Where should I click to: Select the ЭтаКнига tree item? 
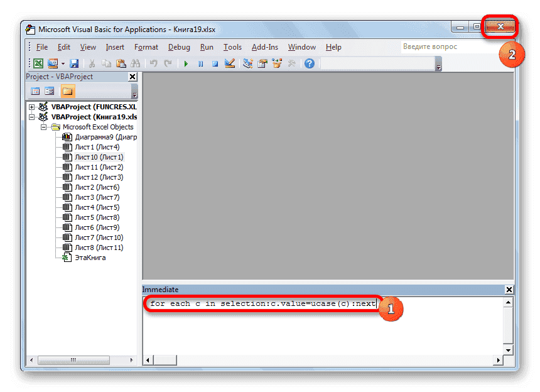tap(90, 258)
